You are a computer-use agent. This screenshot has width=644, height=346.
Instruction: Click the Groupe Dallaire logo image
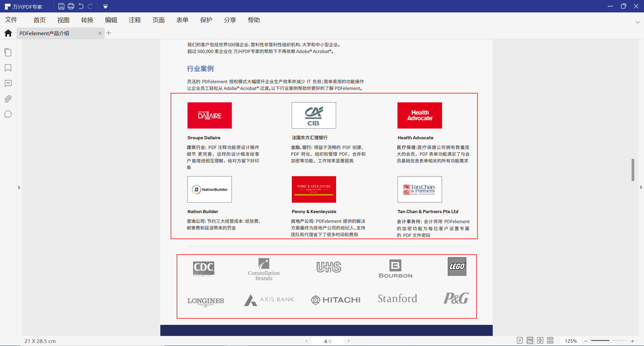pyautogui.click(x=210, y=115)
